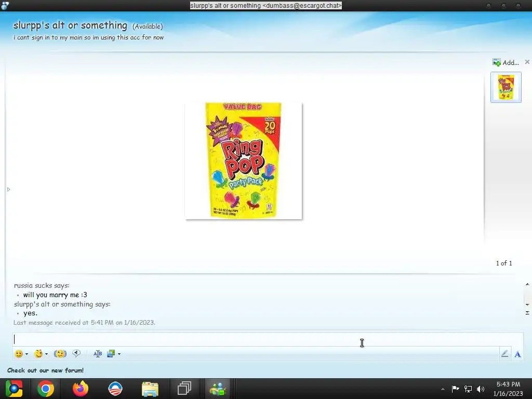
Task: Click chat history scroll up arrow
Action: coord(527,284)
